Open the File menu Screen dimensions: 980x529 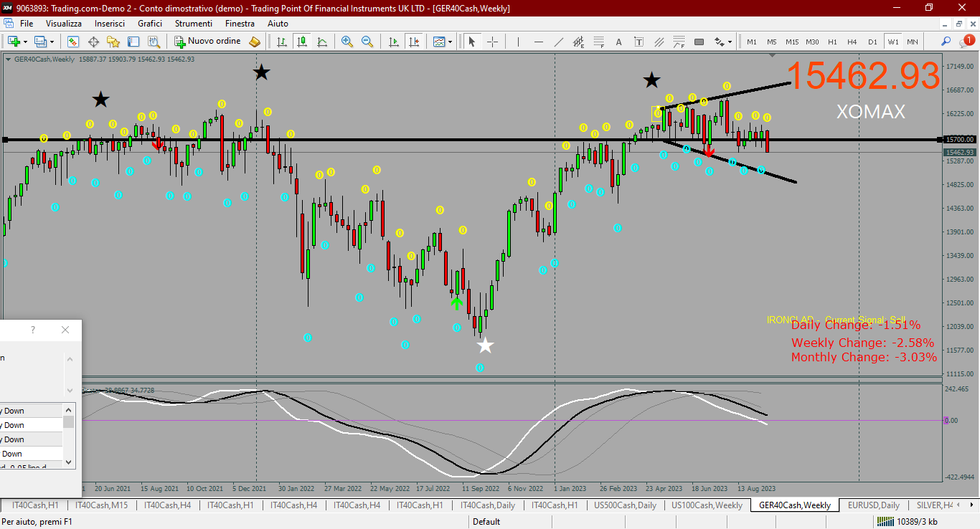point(27,24)
